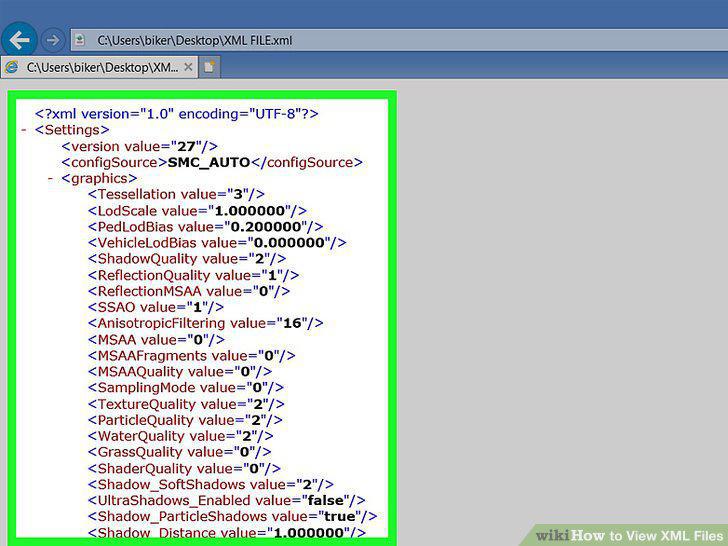Viewport: 728px width, 546px height.
Task: Click the GrassQuality value line
Action: pyautogui.click(x=179, y=452)
